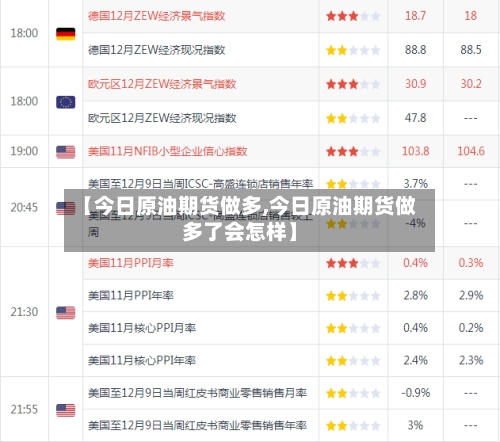Open 美国至12月9日当周ICSC-高盛连锁店销售年率 event
The image size is (500, 442).
[200, 184]
